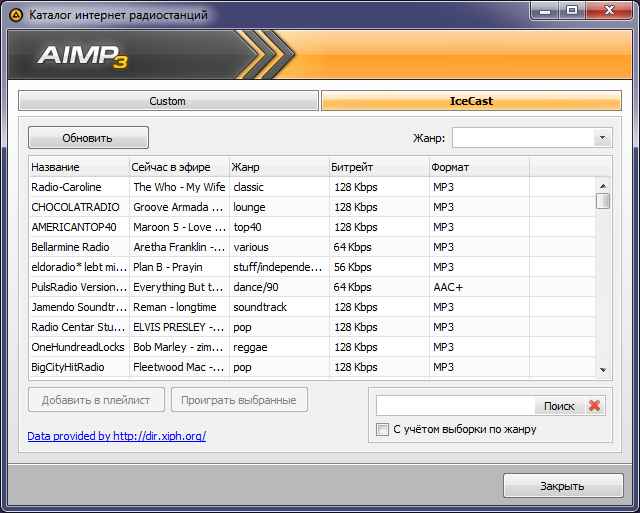The width and height of the screenshot is (640, 513).
Task: Click the Aretha Franklin track cell
Action: pyautogui.click(x=179, y=247)
